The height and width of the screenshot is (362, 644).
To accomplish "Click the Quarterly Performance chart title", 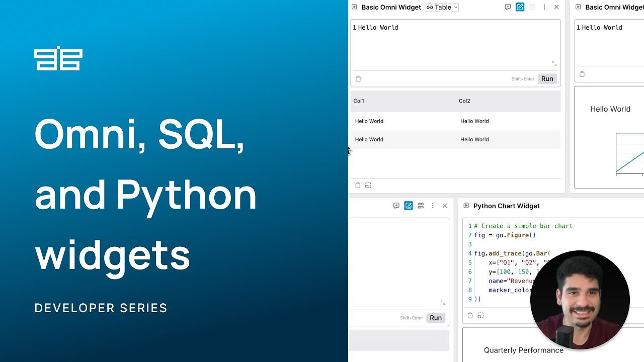I will (523, 350).
